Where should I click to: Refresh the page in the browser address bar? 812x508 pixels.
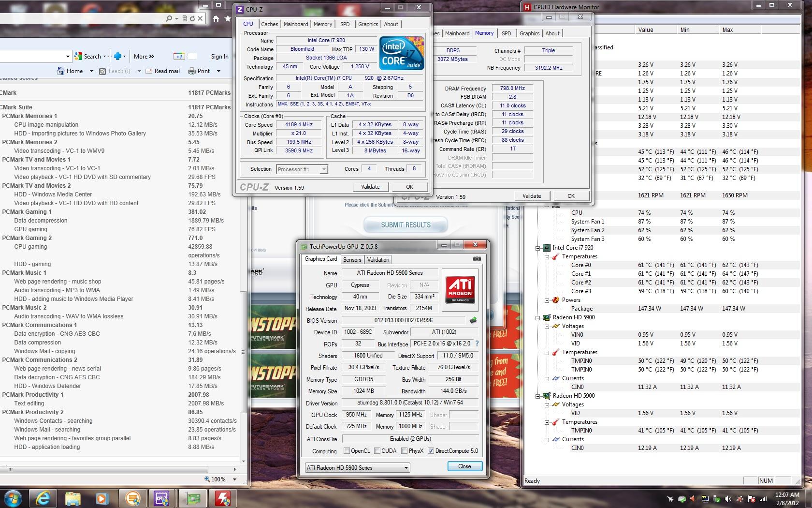click(192, 18)
